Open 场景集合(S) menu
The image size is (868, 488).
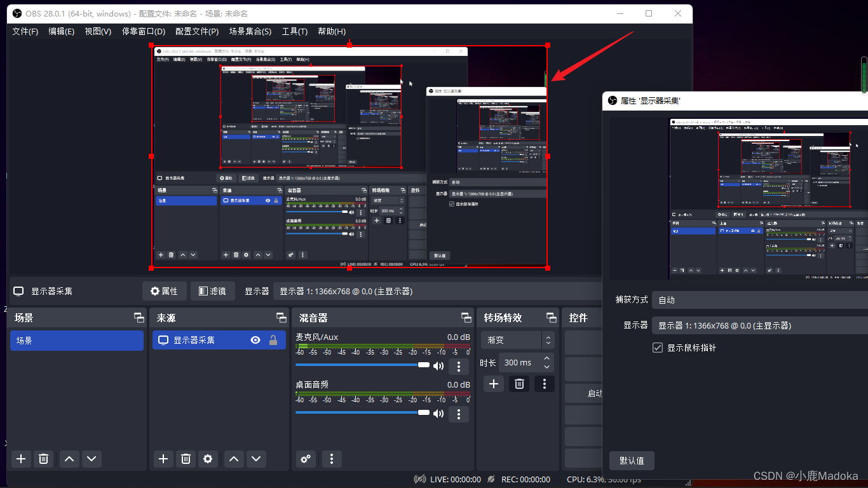click(x=250, y=31)
